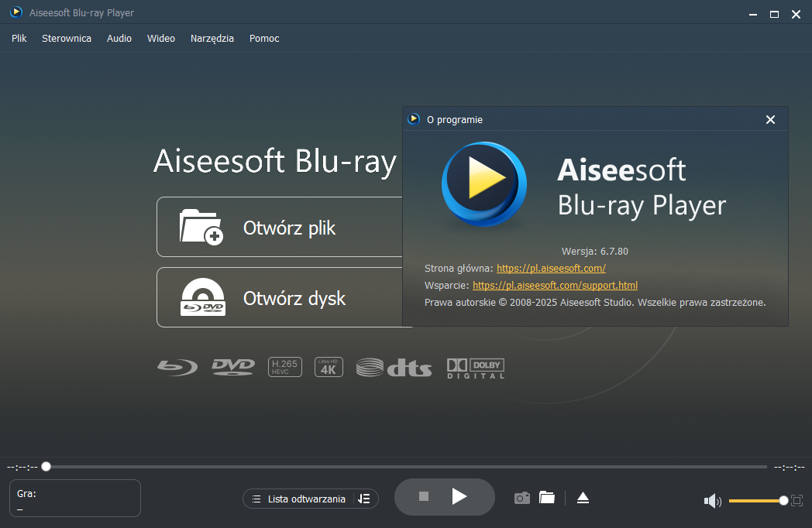Click the playback position handle
Viewport: 812px width, 528px height.
pyautogui.click(x=46, y=466)
